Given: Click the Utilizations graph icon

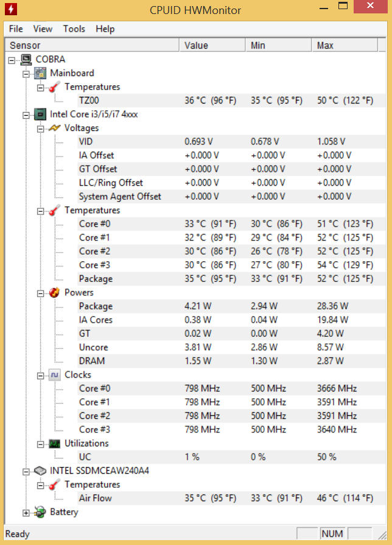Looking at the screenshot, I should pos(55,443).
